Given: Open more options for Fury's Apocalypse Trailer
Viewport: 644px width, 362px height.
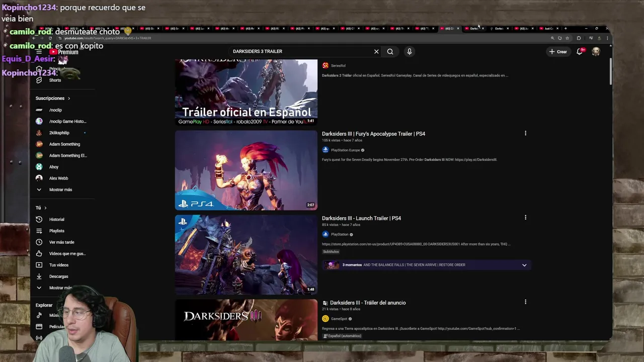Looking at the screenshot, I should (525, 133).
